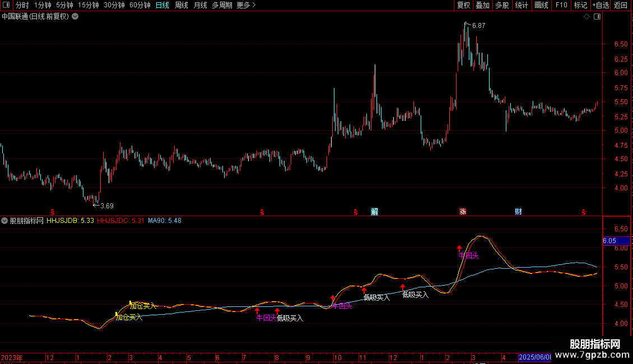Expand the 更多 periods menu
The width and height of the screenshot is (633, 364).
(246, 5)
